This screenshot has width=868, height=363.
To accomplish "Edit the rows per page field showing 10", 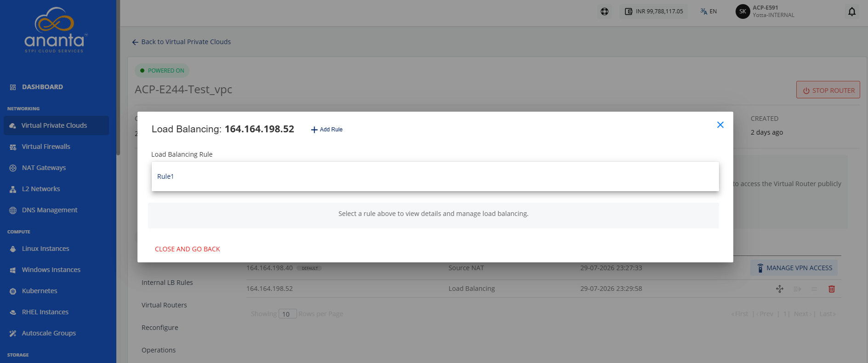I will pos(287,314).
